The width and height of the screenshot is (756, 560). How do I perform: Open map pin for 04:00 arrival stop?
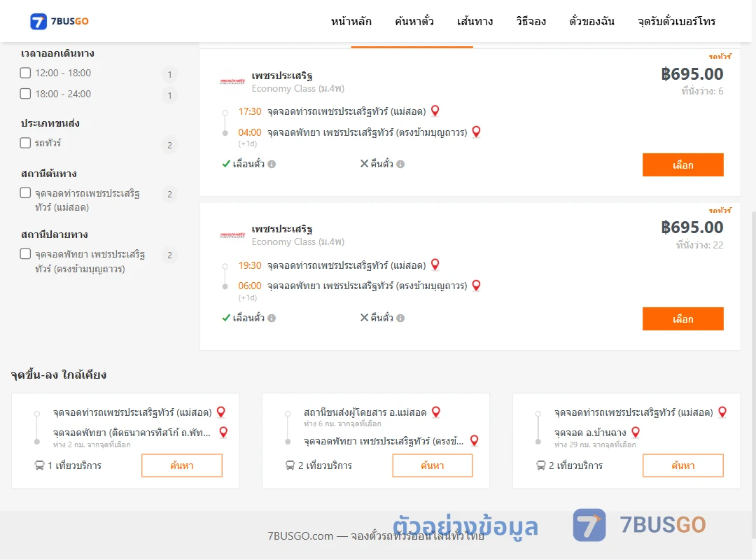tap(476, 132)
